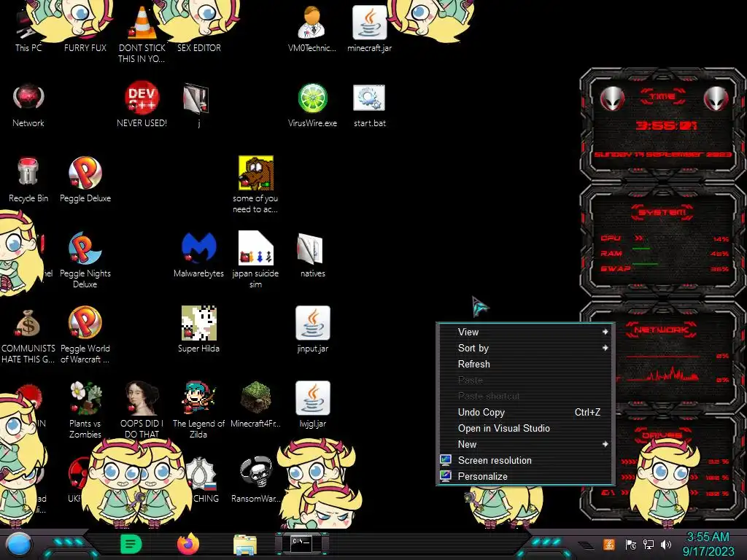Select the minecraft.jar file icon
Viewport: 747px width, 560px height.
[x=369, y=28]
